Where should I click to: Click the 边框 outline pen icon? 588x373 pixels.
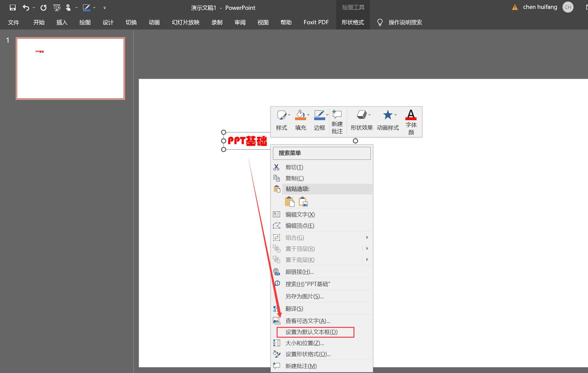[x=319, y=115]
